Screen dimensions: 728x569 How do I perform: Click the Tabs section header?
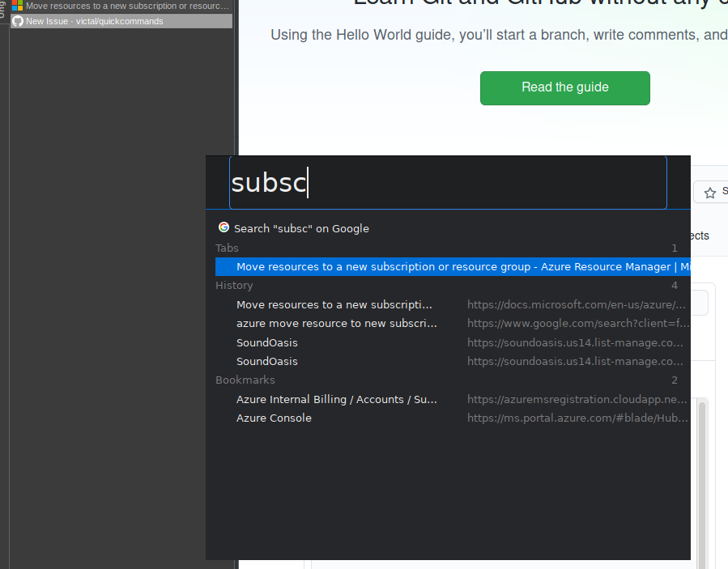[227, 248]
